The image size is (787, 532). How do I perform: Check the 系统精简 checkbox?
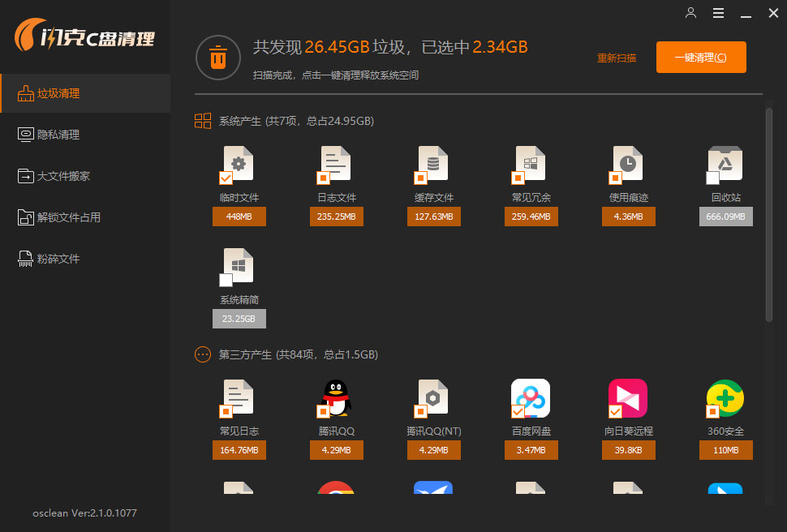pos(226,280)
